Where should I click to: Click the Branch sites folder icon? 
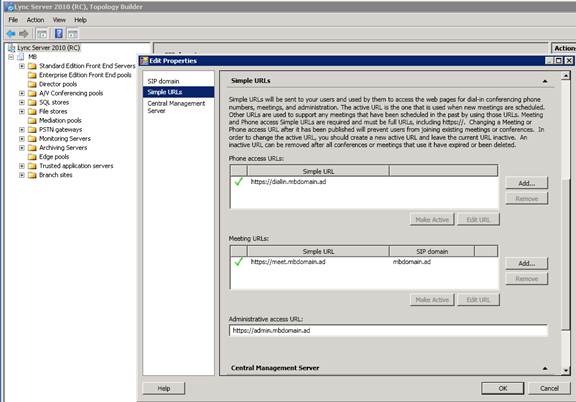pos(32,175)
